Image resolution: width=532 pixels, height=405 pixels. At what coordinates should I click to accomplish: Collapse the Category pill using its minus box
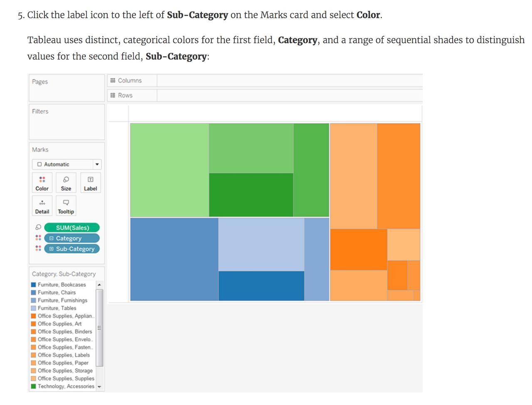pos(52,238)
